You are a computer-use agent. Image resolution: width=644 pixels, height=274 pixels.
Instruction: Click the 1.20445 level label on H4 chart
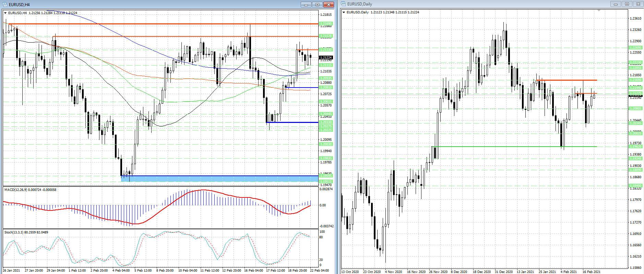[325, 114]
